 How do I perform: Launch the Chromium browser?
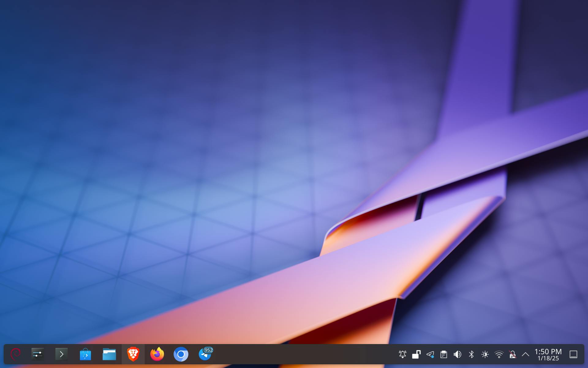coord(181,354)
